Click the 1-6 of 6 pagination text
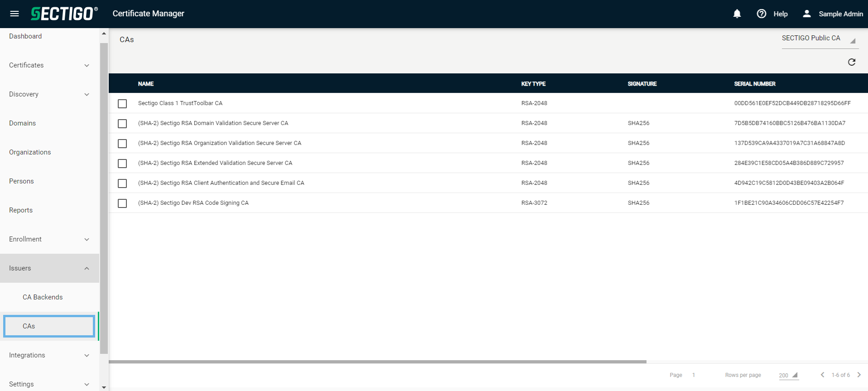This screenshot has width=868, height=391. click(x=840, y=375)
